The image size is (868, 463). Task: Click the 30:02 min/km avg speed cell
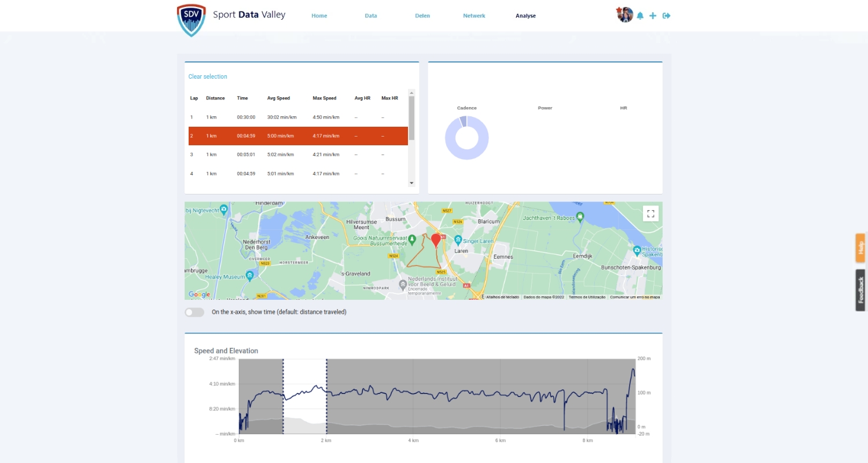[282, 117]
